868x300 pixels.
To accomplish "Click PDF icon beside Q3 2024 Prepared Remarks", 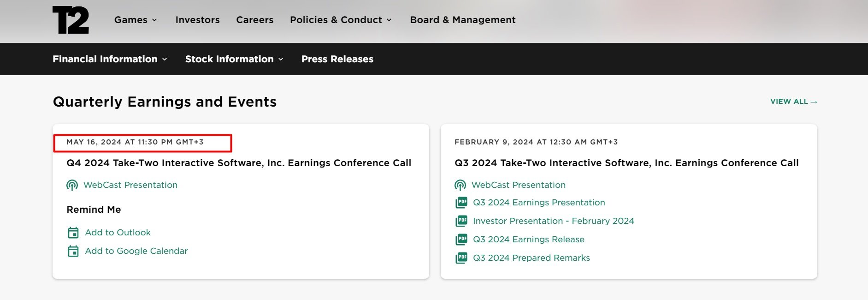I will [x=461, y=258].
